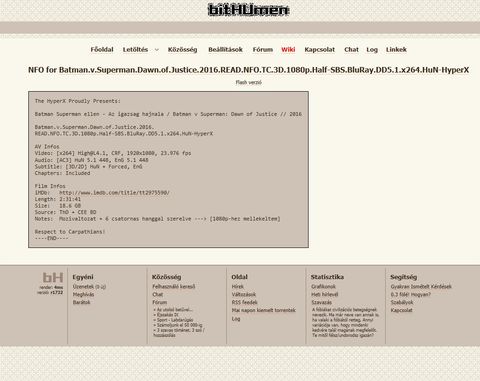This screenshot has height=381, width=480.
Task: Click the 'Respect to Carpathians!' line
Action: 70,232
